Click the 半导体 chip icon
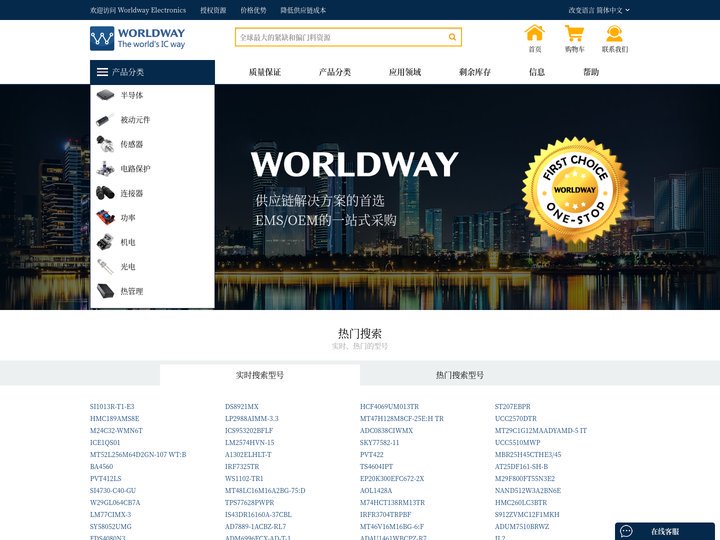Image resolution: width=720 pixels, height=540 pixels. click(105, 95)
